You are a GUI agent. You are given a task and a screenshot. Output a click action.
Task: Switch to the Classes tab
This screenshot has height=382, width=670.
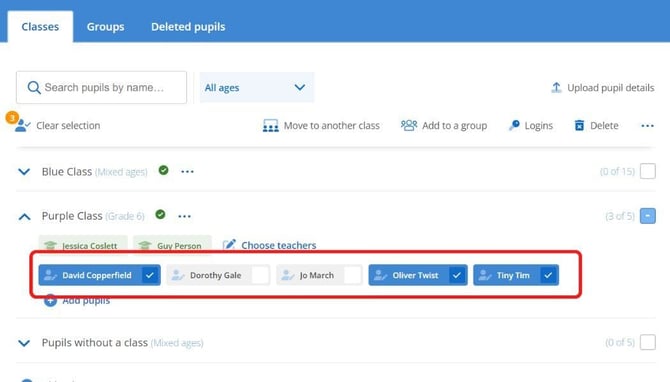coord(40,26)
